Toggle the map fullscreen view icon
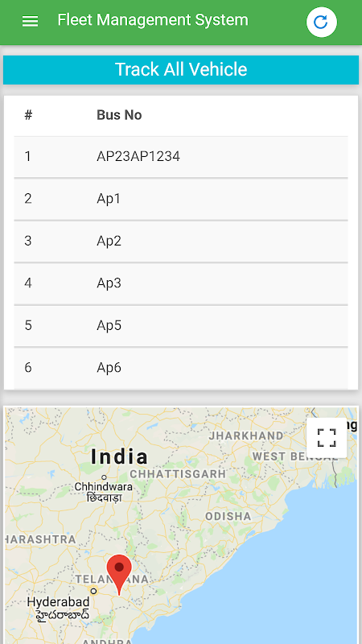The width and height of the screenshot is (362, 644). click(x=327, y=438)
